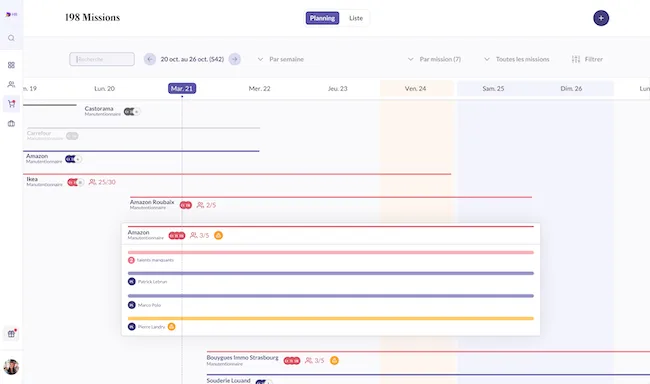The image size is (650, 384).
Task: Select the Lun. 20 day header
Action: coord(104,88)
